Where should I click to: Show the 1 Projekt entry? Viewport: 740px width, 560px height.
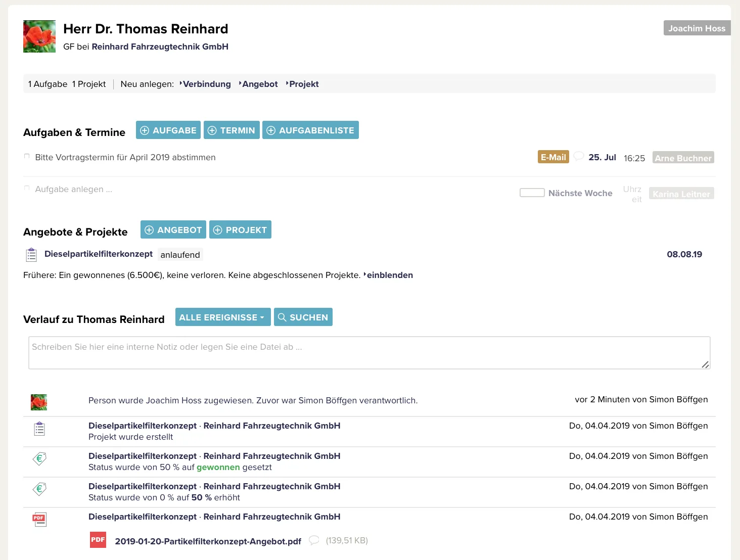pyautogui.click(x=89, y=84)
